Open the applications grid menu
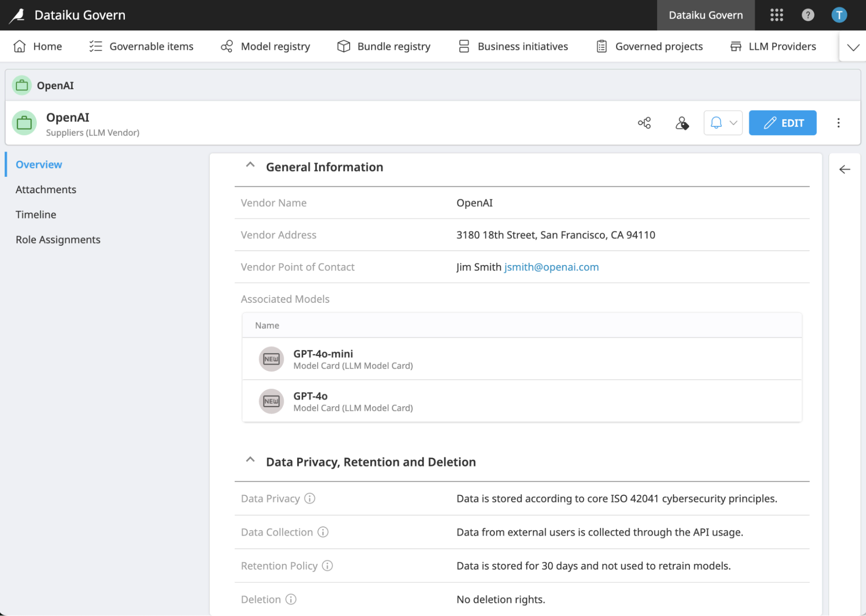The width and height of the screenshot is (866, 616). (x=777, y=15)
